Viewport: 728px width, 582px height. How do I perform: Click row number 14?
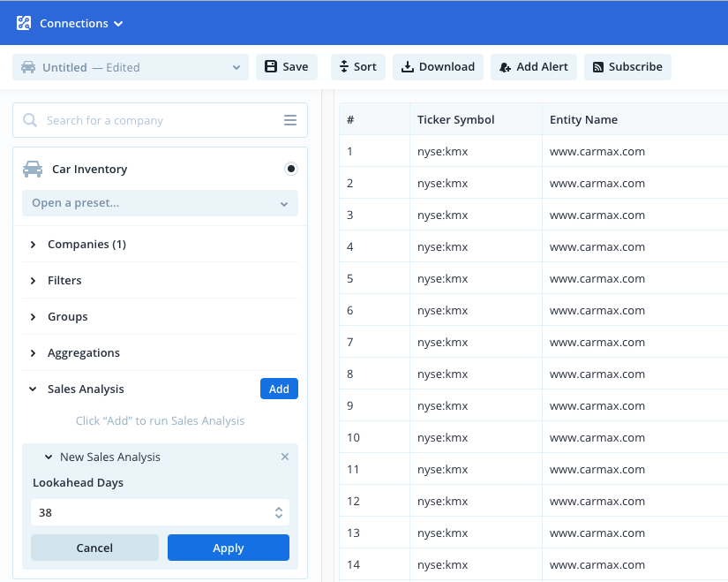[353, 565]
